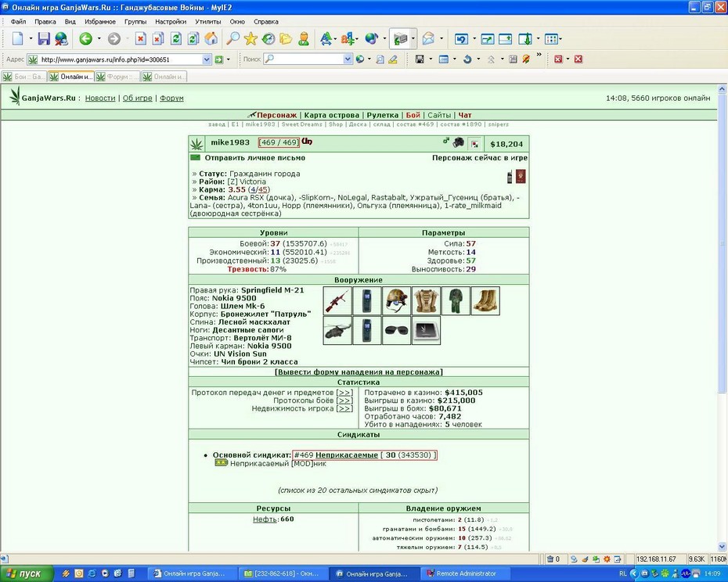Image resolution: width=728 pixels, height=582 pixels.
Task: Open Протоколы боёв link arrow
Action: click(x=344, y=401)
